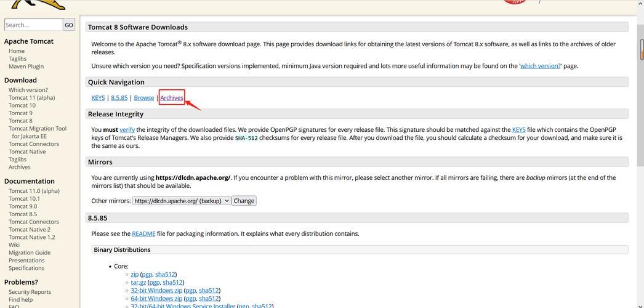The height and width of the screenshot is (308, 644).
Task: Open Tomcat Connectors under Download
Action: click(x=34, y=144)
